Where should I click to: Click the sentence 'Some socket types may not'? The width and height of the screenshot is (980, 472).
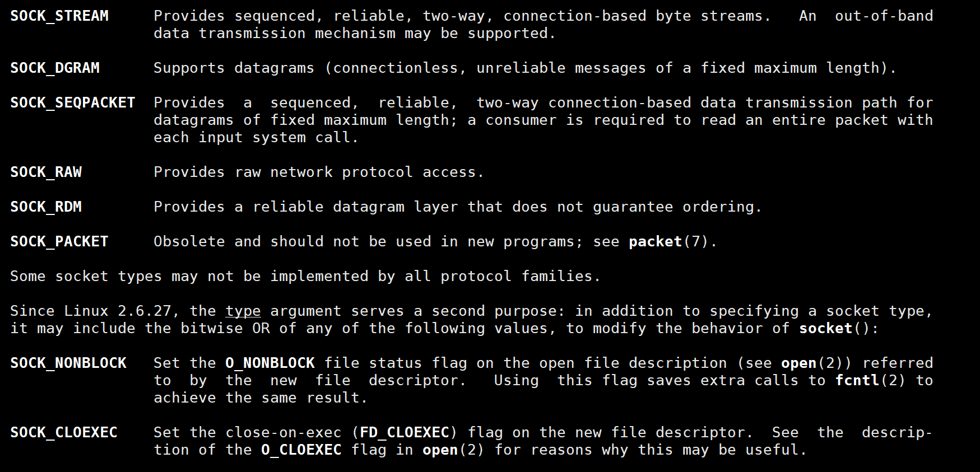pos(122,277)
